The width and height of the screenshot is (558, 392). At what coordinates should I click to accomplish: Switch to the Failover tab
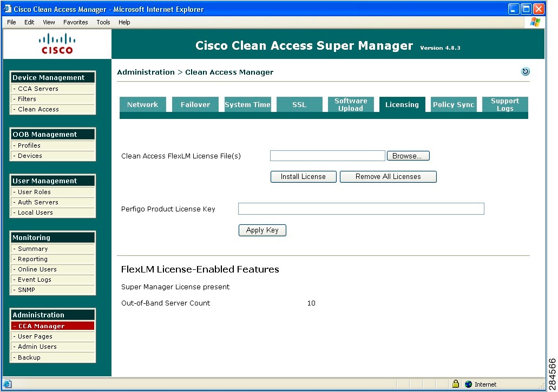pyautogui.click(x=195, y=104)
